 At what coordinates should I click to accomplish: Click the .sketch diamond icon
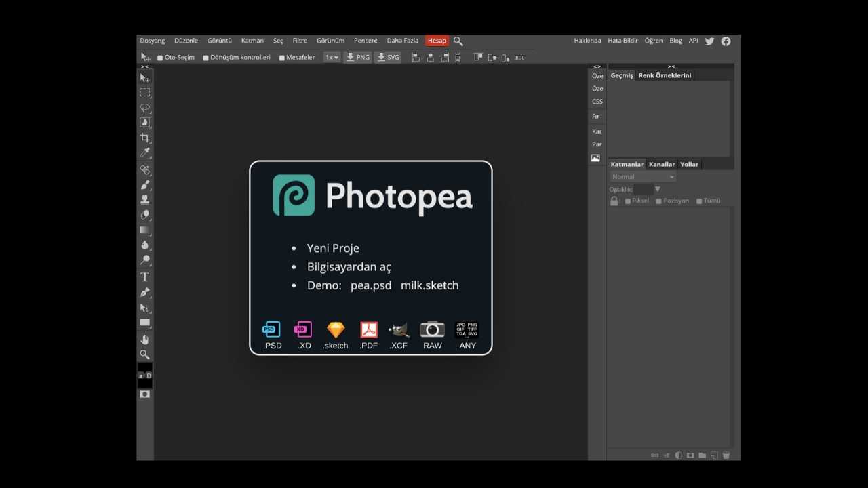tap(336, 330)
